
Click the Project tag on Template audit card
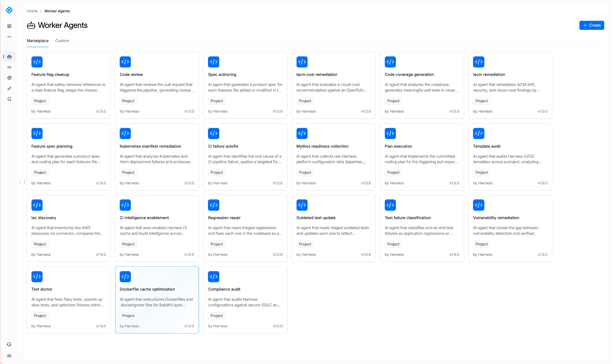click(x=482, y=172)
